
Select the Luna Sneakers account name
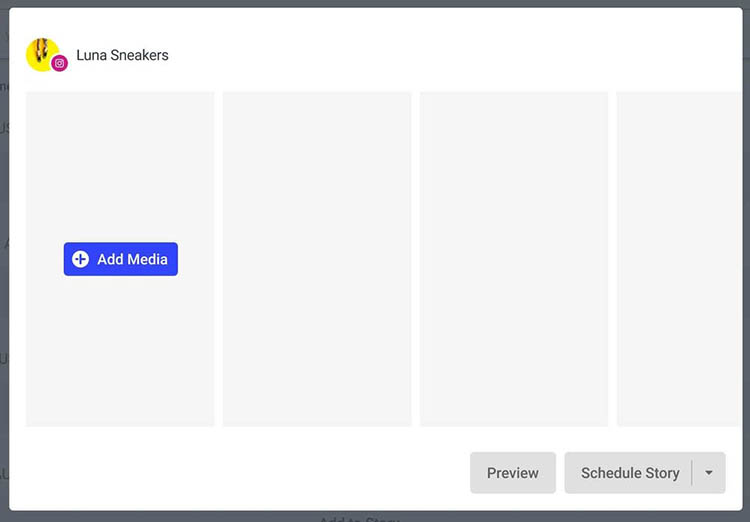tap(122, 55)
